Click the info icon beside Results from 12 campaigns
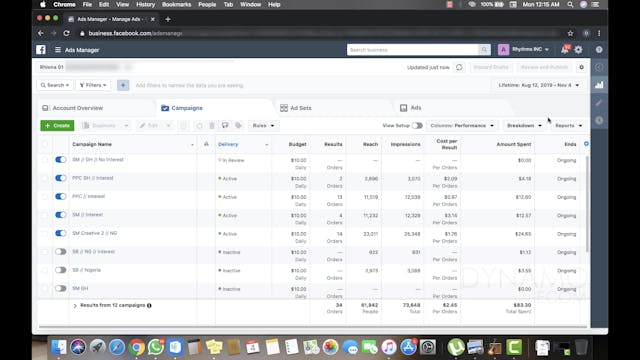Viewport: 640px width, 360px height. point(149,305)
